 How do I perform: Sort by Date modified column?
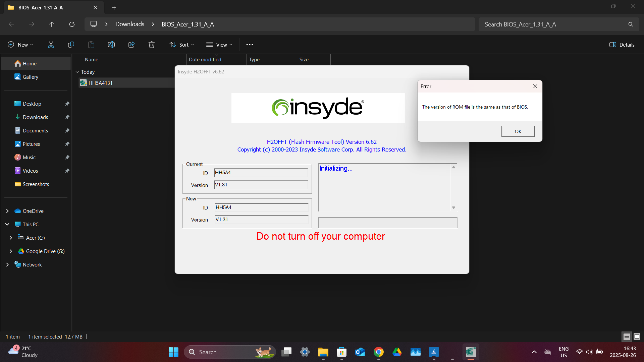point(216,59)
